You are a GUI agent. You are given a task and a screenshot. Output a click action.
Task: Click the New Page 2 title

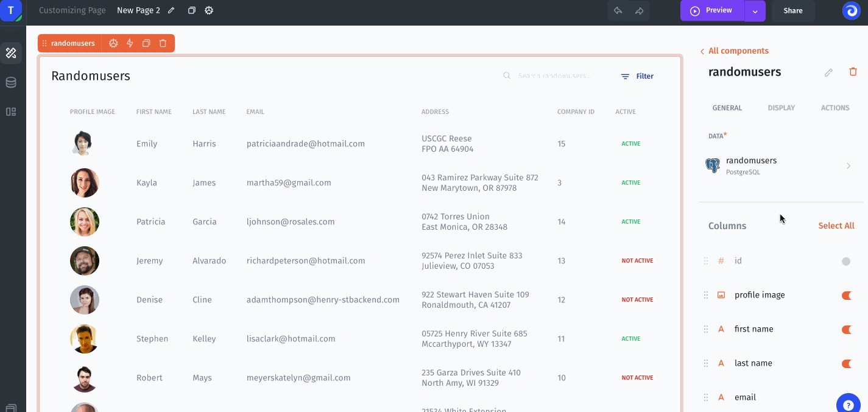(138, 10)
